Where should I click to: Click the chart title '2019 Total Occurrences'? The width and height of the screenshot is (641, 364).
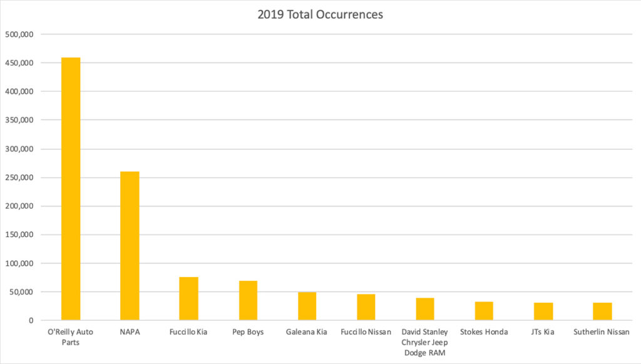pyautogui.click(x=320, y=14)
